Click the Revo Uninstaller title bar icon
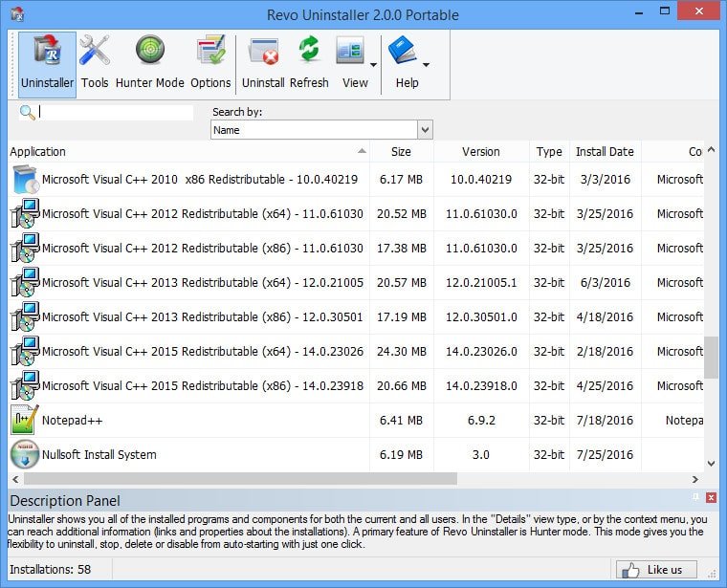The height and width of the screenshot is (588, 727). coord(17,14)
